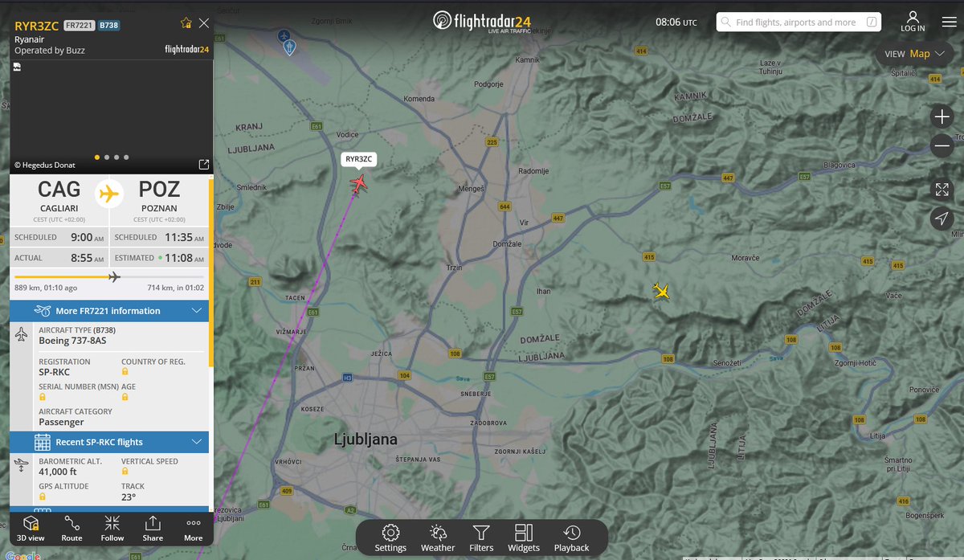Click the RYR3ZC callsign title
This screenshot has width=964, height=560.
pos(37,26)
